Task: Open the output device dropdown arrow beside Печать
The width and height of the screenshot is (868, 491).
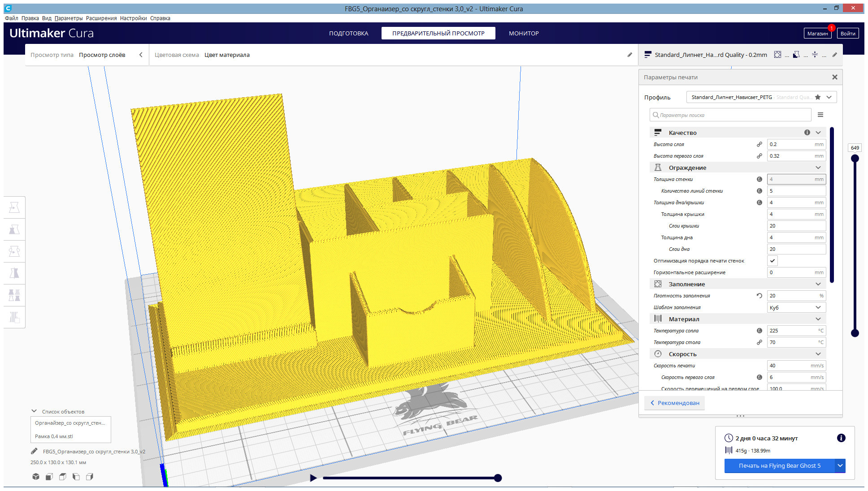Action: [840, 466]
